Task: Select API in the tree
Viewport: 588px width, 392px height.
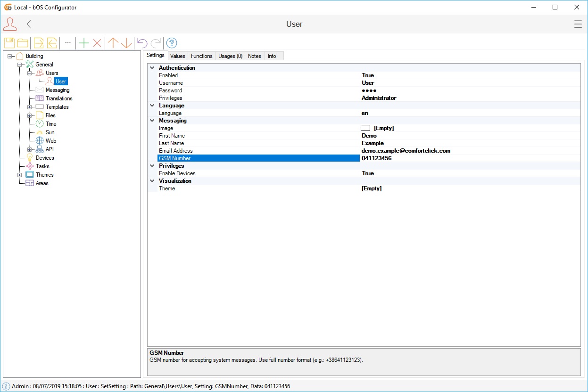Action: [50, 149]
